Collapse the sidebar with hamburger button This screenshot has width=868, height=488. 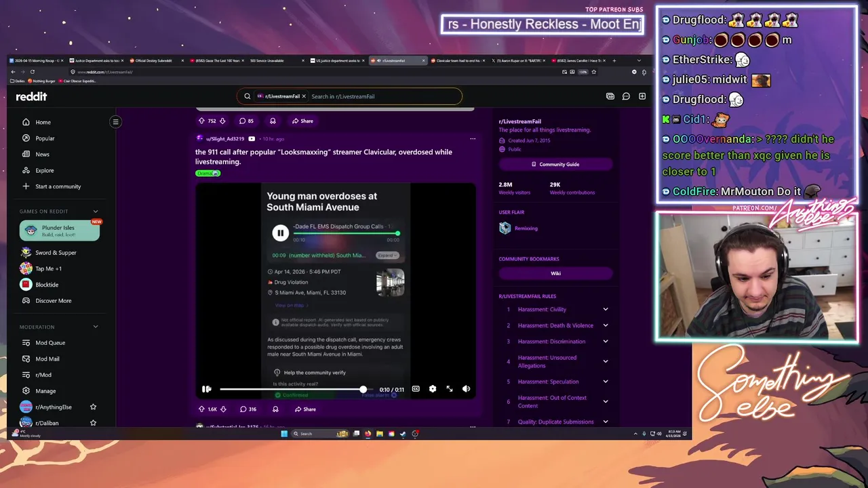pos(115,122)
